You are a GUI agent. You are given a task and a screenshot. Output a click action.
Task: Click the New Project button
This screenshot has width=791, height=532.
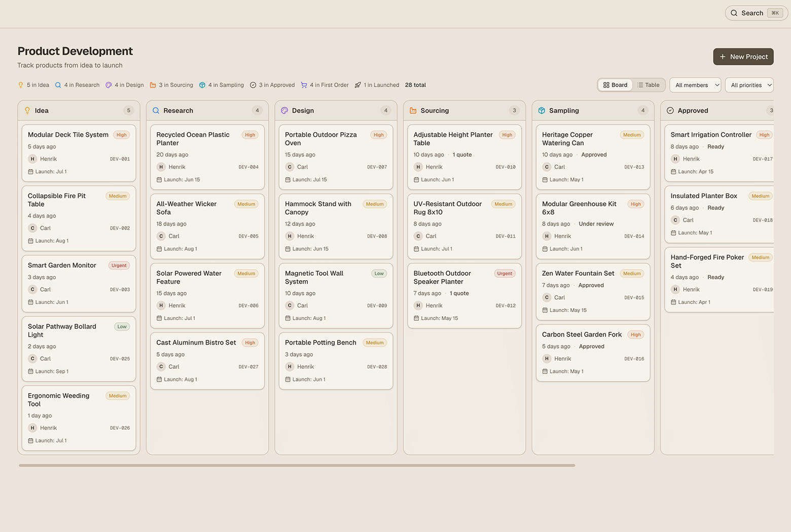pyautogui.click(x=743, y=56)
